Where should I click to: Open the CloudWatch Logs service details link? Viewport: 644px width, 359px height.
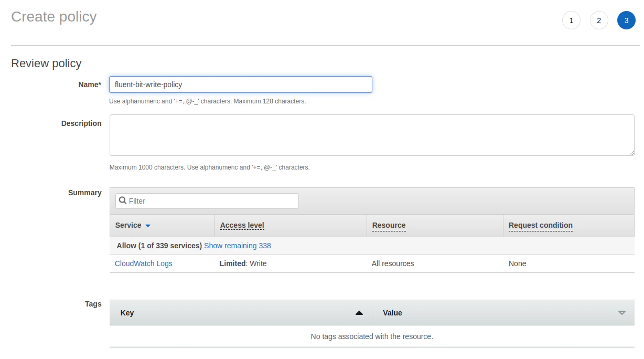(143, 263)
